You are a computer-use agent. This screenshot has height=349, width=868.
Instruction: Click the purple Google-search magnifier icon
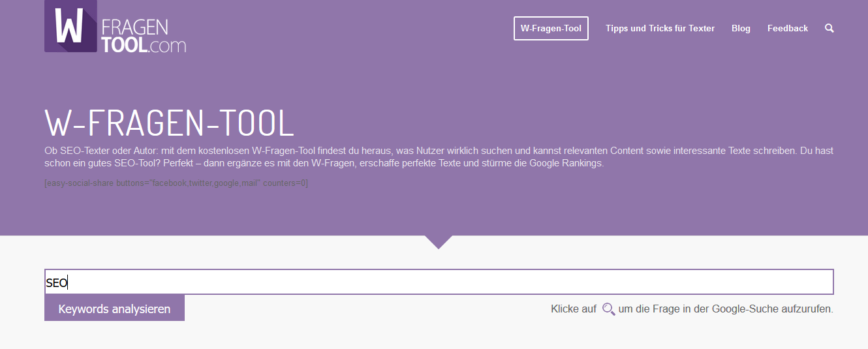tap(608, 309)
